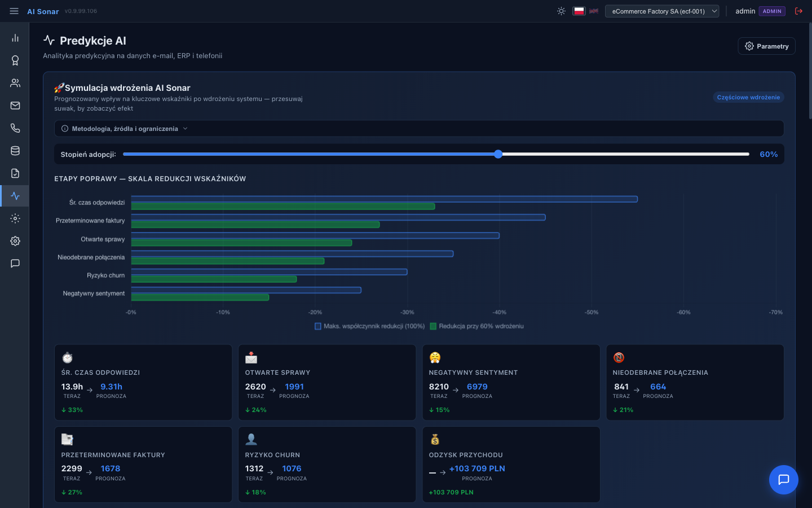Hide the 'Maks. współczynnik redukcji' legend series
Viewport: 812px width, 508px height.
[x=369, y=326]
